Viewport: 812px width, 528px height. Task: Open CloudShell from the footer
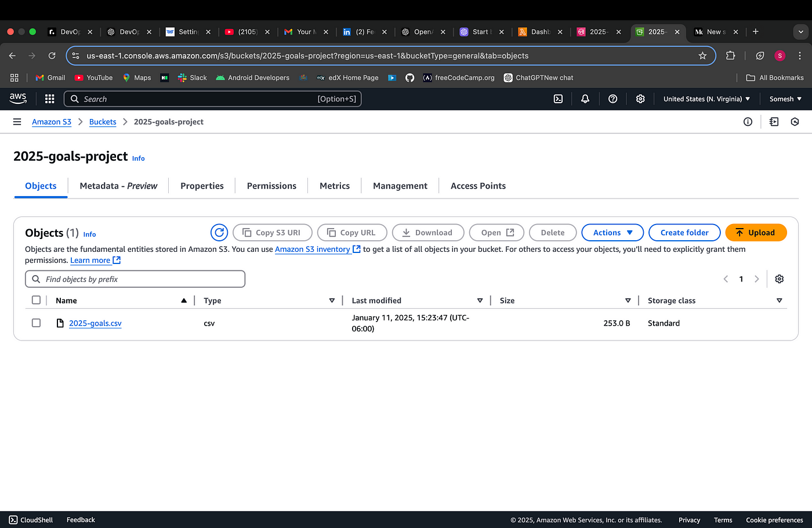31,520
